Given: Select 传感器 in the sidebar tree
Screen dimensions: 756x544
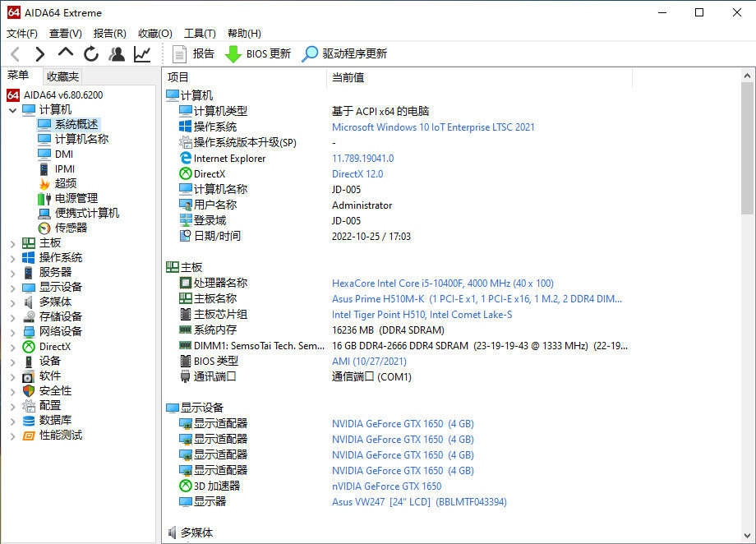Looking at the screenshot, I should 71,228.
